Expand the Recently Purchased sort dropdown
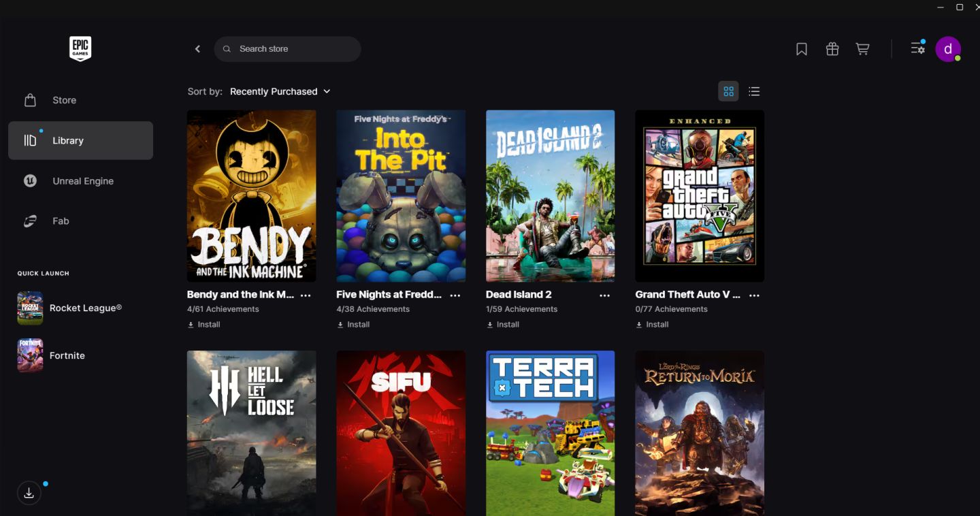 [x=280, y=91]
